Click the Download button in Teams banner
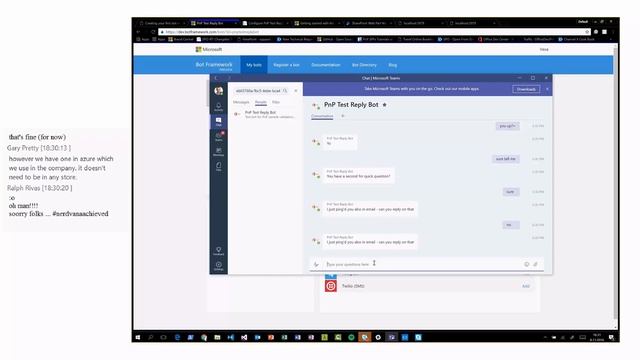Screen dimensions: 640x360 point(526,89)
